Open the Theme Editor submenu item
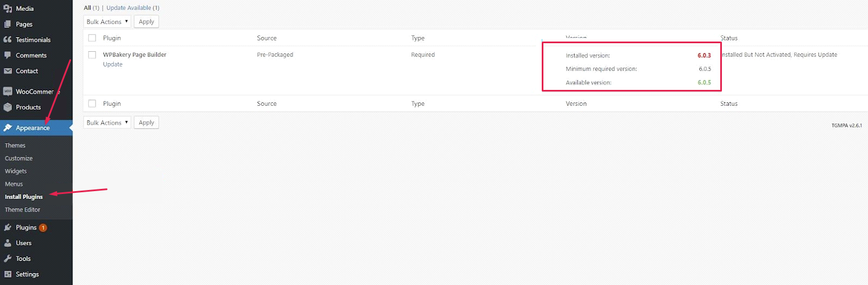868x285 pixels. [x=23, y=210]
